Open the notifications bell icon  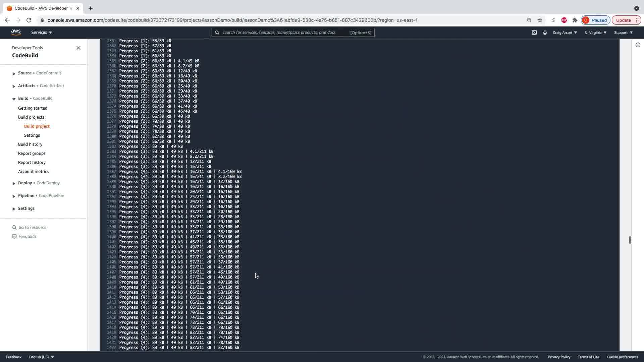click(x=545, y=33)
